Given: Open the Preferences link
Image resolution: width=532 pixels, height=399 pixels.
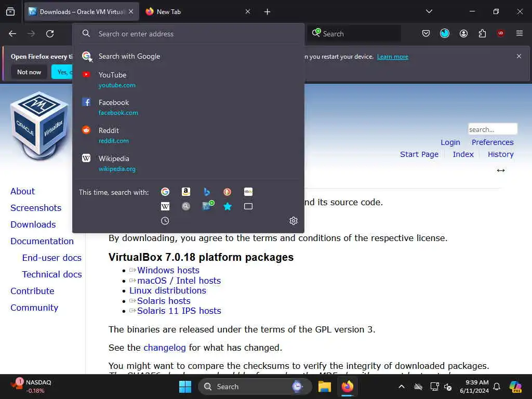Looking at the screenshot, I should click(493, 142).
